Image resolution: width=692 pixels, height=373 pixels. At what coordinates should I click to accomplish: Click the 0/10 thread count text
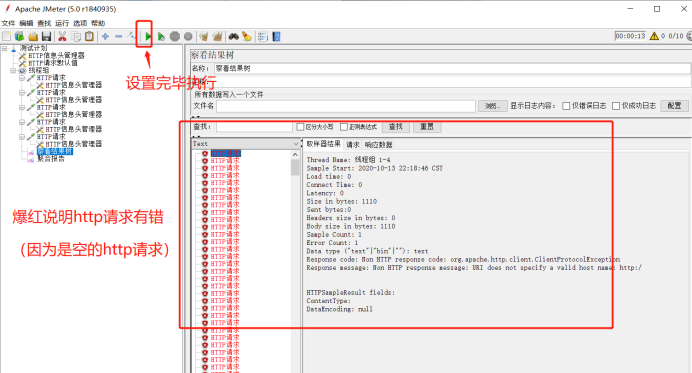tap(676, 36)
